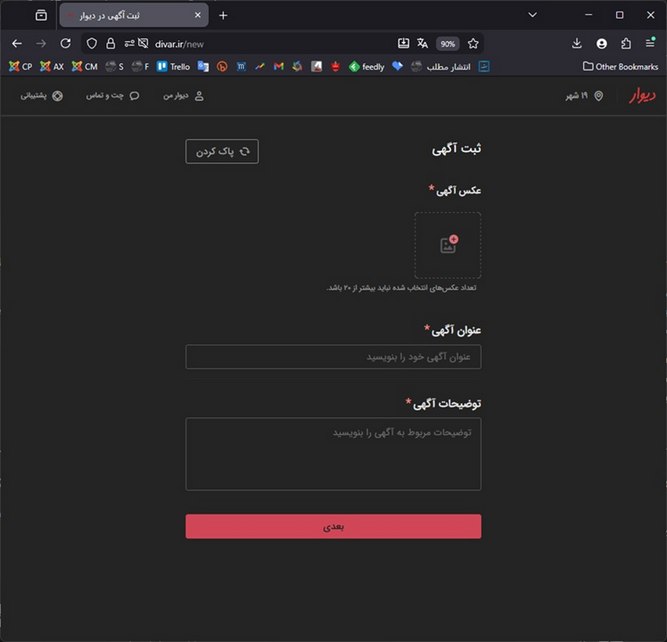Open the ۱۹ شهر city selector
The image size is (667, 642).
(x=584, y=96)
